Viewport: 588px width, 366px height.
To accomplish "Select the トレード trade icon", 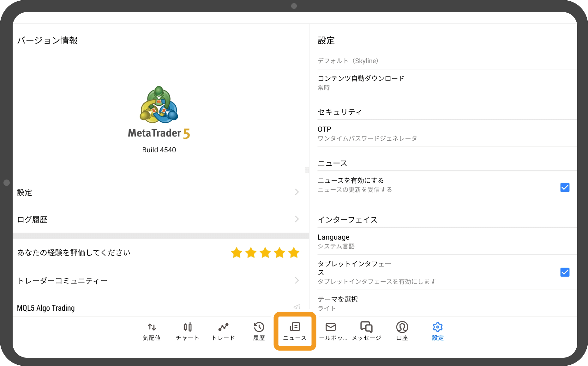I will point(223,331).
